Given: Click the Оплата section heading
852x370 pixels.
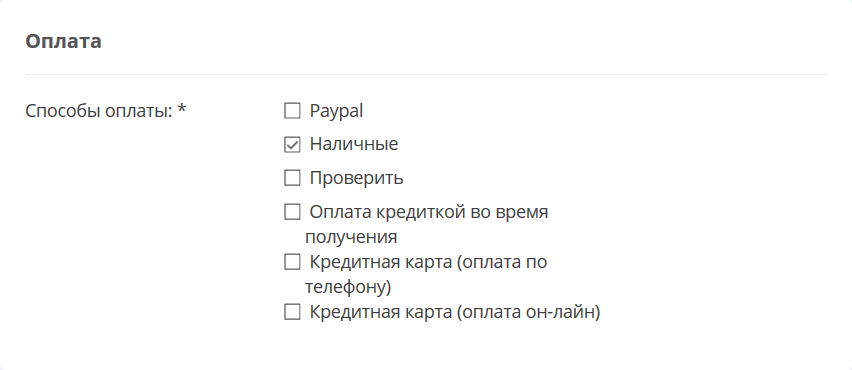Looking at the screenshot, I should coord(63,42).
